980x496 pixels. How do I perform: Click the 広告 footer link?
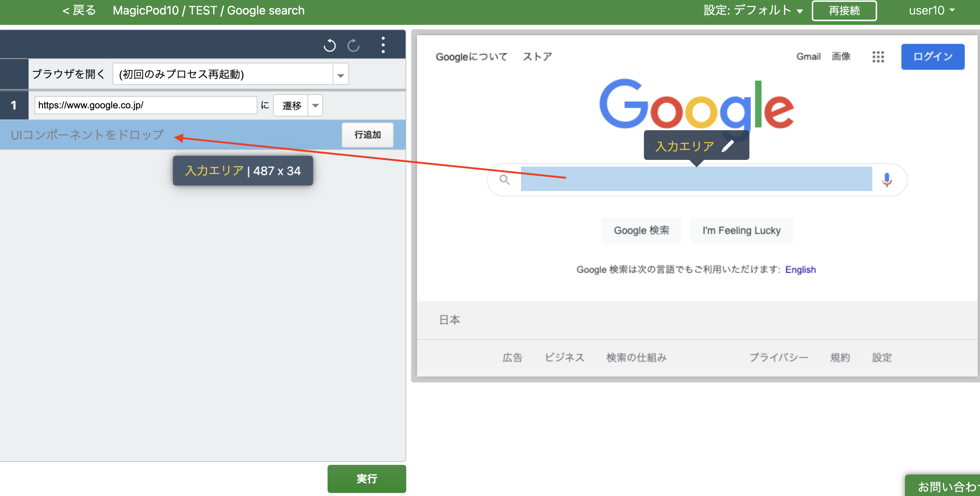pyautogui.click(x=512, y=358)
